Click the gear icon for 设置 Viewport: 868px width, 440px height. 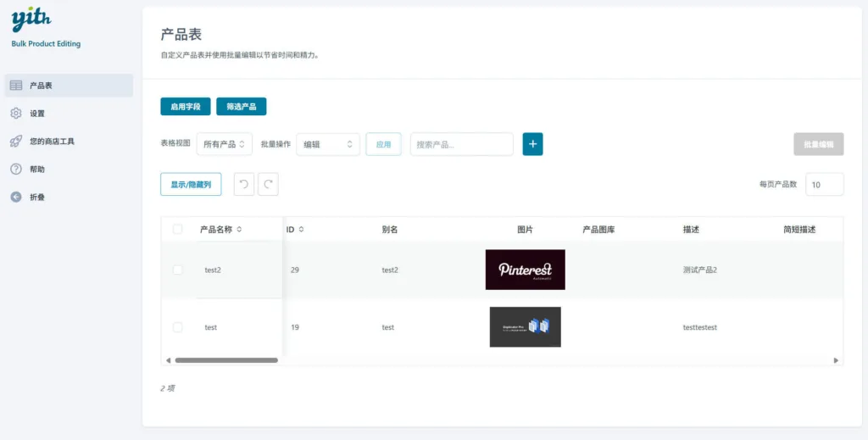16,114
